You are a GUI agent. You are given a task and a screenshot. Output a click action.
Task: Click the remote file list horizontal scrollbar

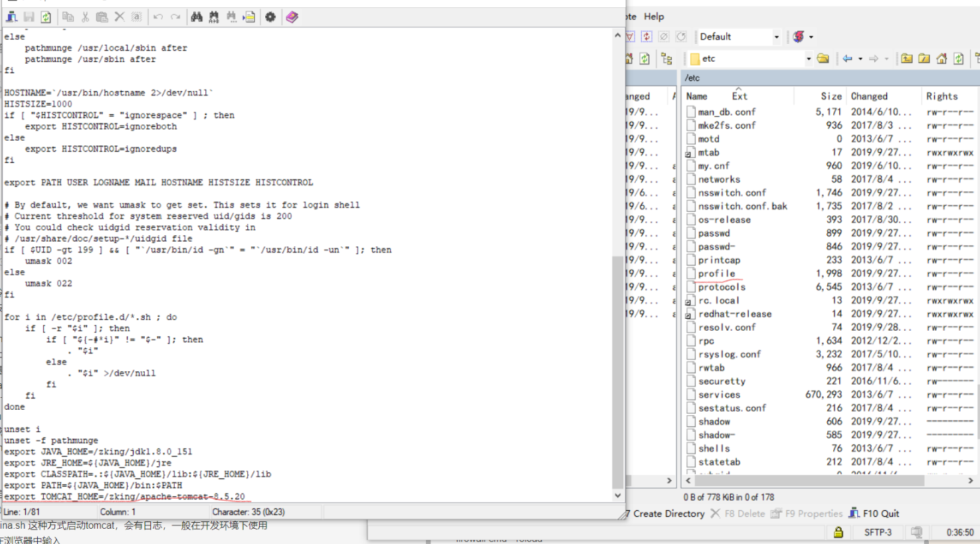pos(808,480)
